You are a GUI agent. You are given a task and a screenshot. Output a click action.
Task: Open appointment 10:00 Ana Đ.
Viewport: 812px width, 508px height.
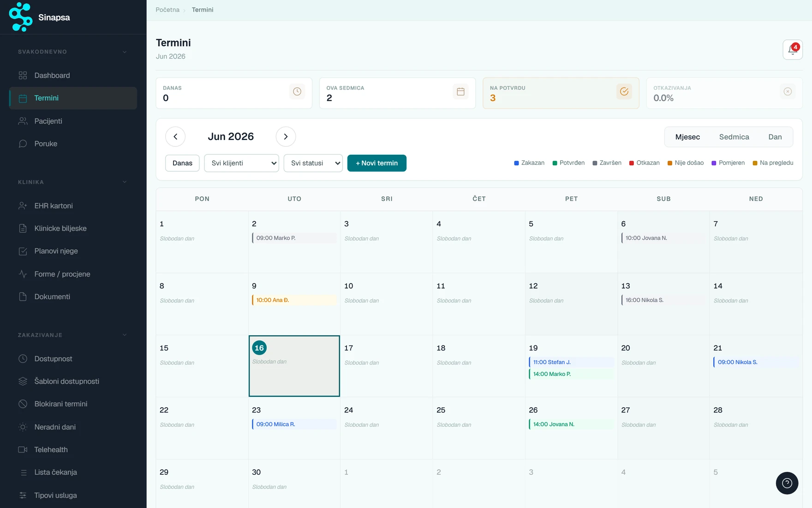(x=294, y=300)
